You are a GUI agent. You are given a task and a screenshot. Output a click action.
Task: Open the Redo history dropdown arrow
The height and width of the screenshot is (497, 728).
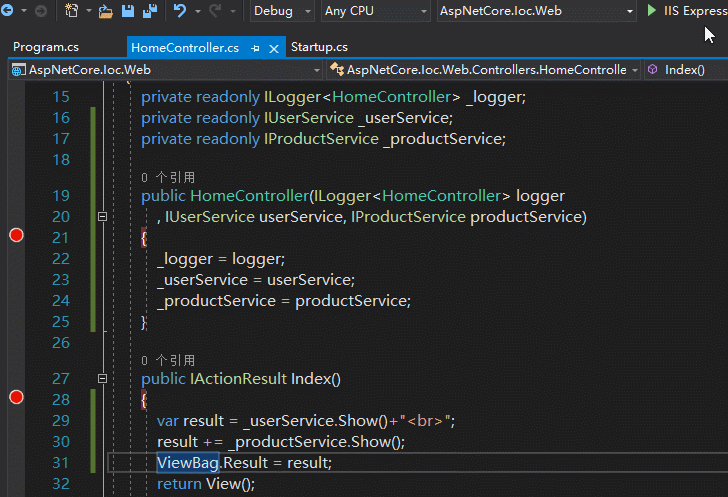tap(233, 11)
